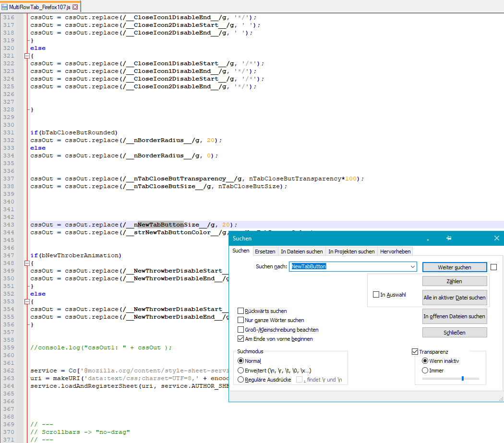Click Alle in aktiver Datei suchen
The image size is (504, 443).
pyautogui.click(x=454, y=298)
